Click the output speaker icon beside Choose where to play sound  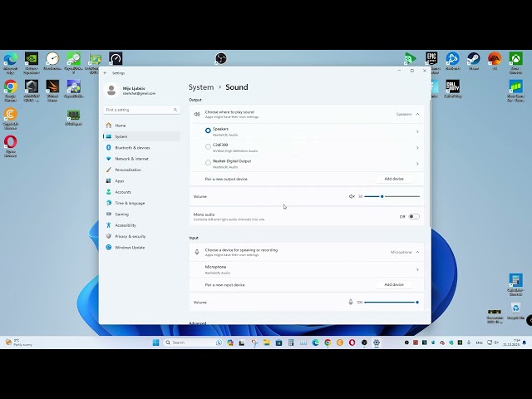tap(197, 115)
